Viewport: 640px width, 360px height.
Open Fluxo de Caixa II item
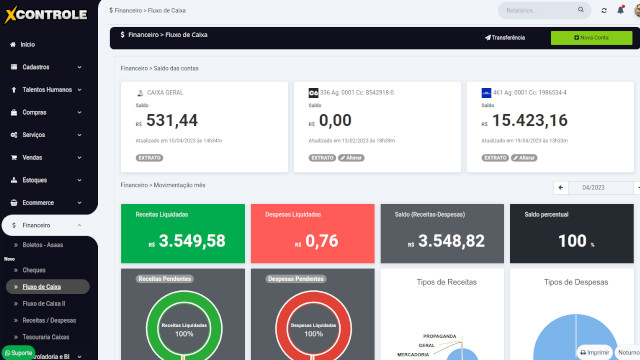(x=44, y=304)
